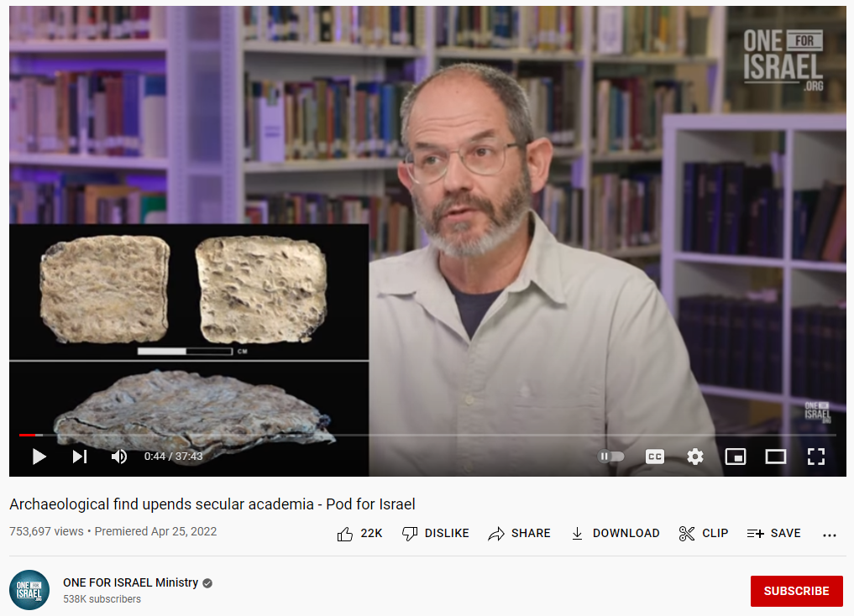Mute the video volume
Screen dimensions: 854x616
pos(118,457)
